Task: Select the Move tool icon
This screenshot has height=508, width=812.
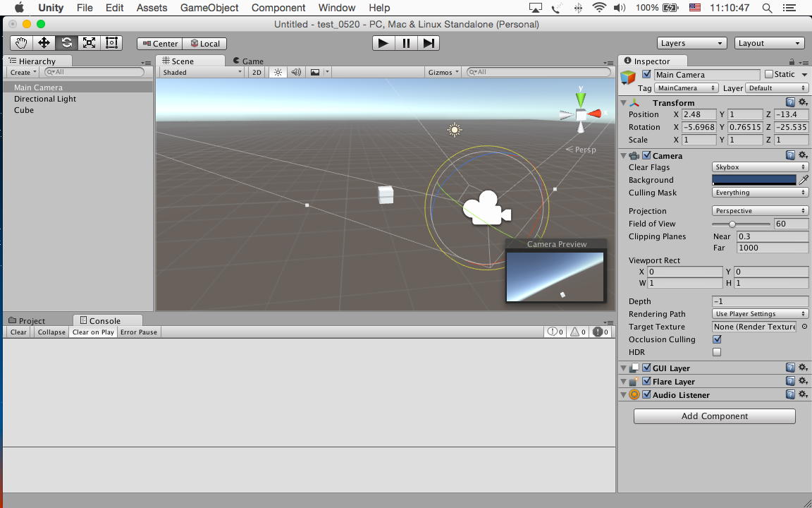Action: (x=44, y=43)
